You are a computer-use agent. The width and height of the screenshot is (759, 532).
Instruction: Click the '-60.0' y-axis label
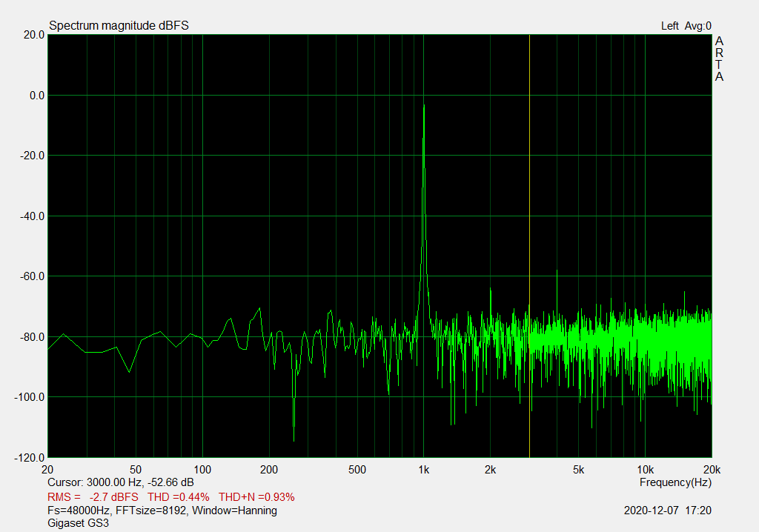tap(32, 276)
